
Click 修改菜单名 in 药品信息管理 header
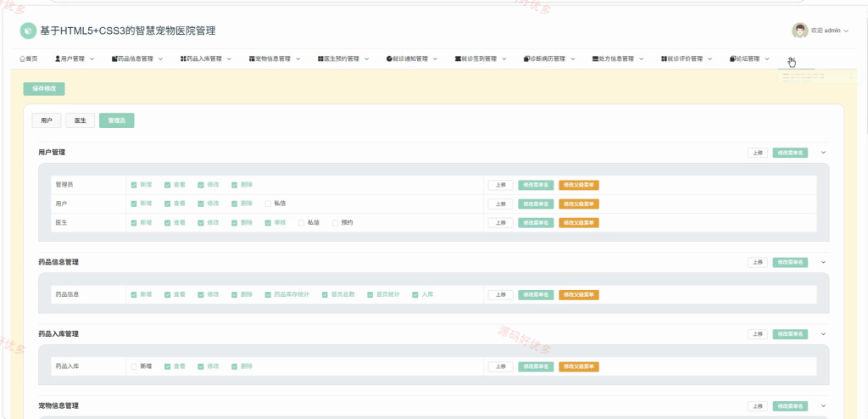[790, 262]
